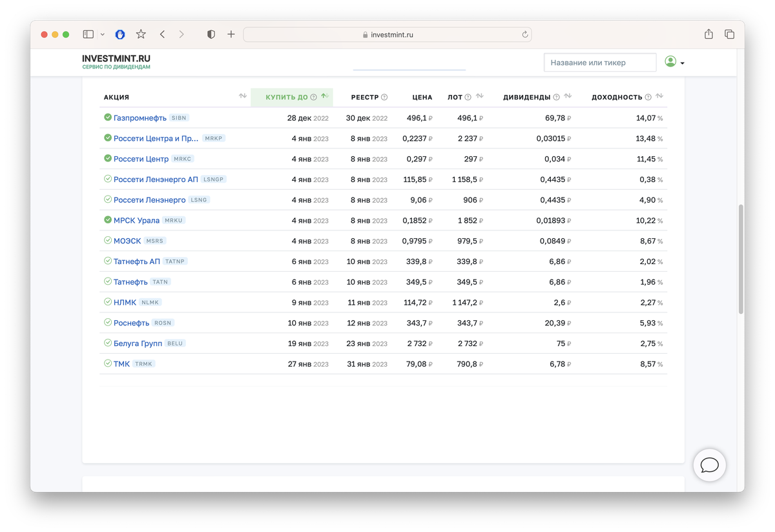Open the Татнефть TATN stock link
This screenshot has height=532, width=775.
(130, 282)
